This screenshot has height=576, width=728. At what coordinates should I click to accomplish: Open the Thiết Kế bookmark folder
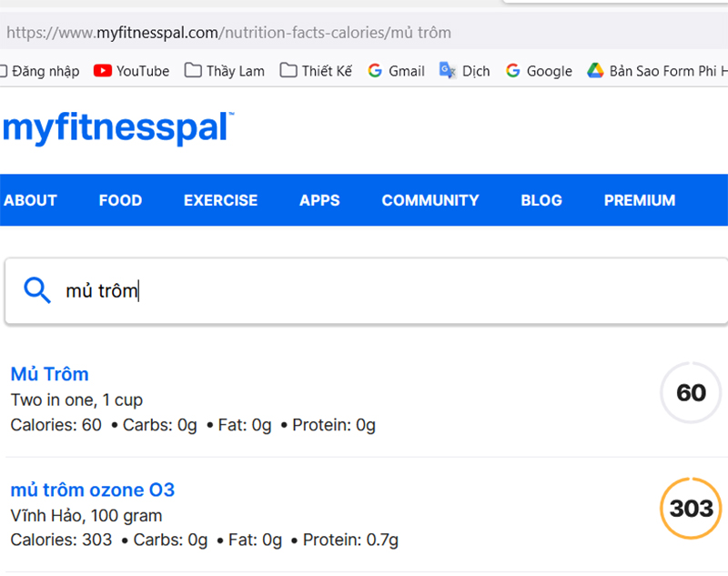pyautogui.click(x=317, y=71)
